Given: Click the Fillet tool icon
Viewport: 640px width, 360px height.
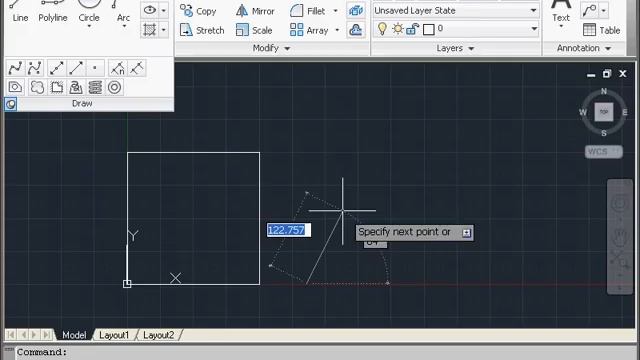Looking at the screenshot, I should 297,11.
